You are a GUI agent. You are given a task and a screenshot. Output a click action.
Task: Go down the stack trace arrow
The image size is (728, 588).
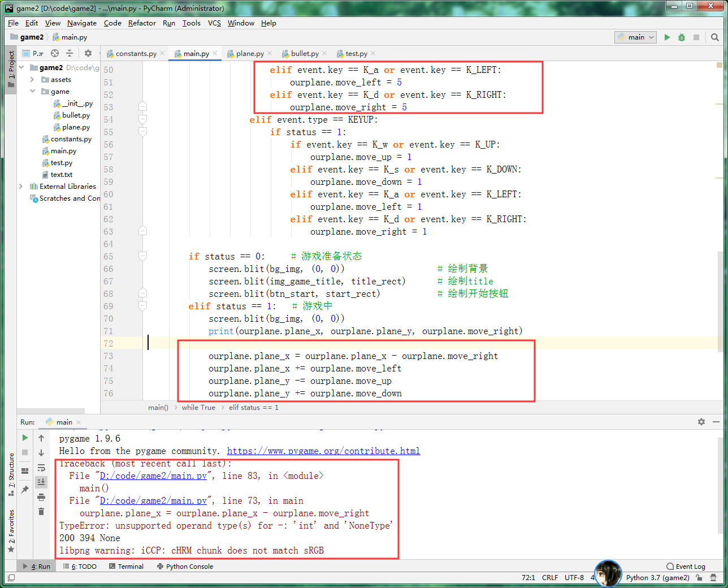coord(41,453)
